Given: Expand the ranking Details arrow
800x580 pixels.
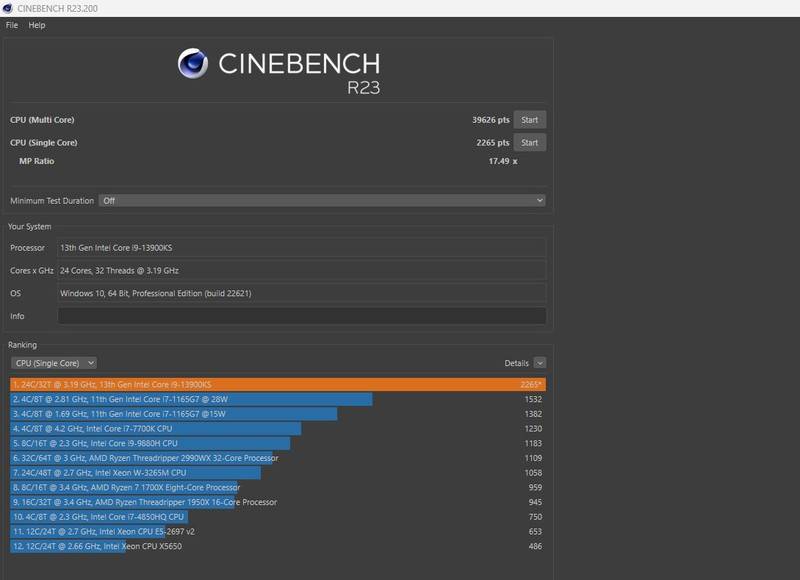Looking at the screenshot, I should point(540,363).
